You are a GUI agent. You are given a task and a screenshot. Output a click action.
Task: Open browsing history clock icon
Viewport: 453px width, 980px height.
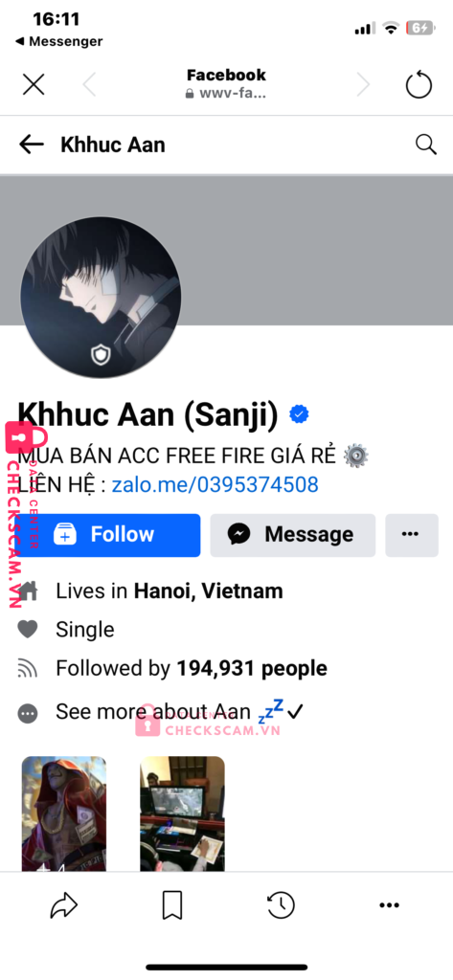tap(281, 904)
